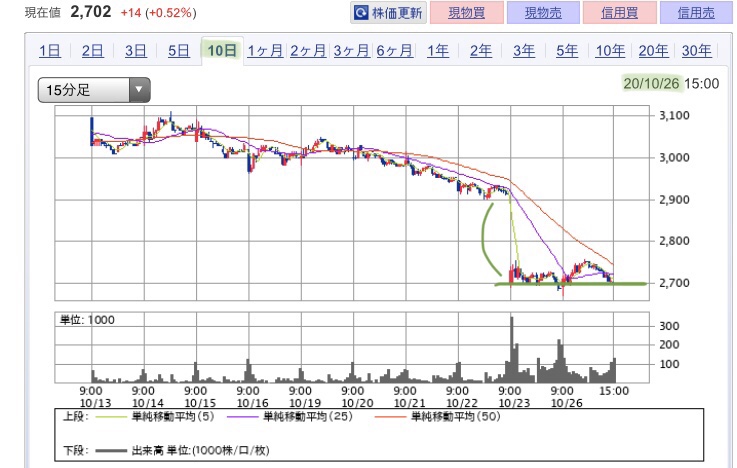Click the 10/13 date axis label

pyautogui.click(x=95, y=403)
